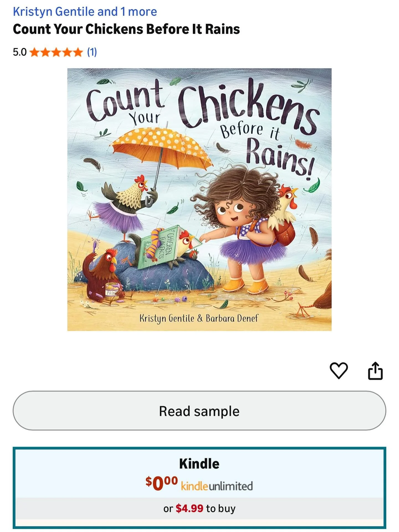Viewport: 399px width, 532px height.
Task: Tap the 5.0 rating number
Action: pyautogui.click(x=20, y=52)
